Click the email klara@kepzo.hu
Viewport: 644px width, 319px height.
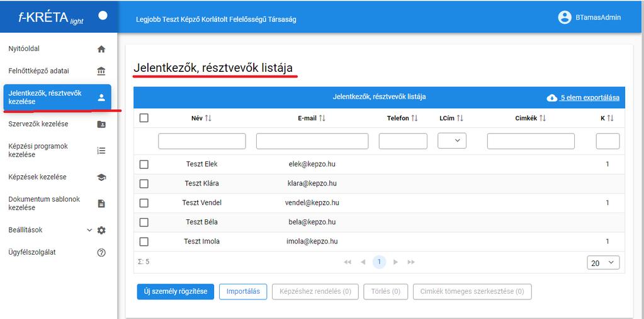click(312, 183)
